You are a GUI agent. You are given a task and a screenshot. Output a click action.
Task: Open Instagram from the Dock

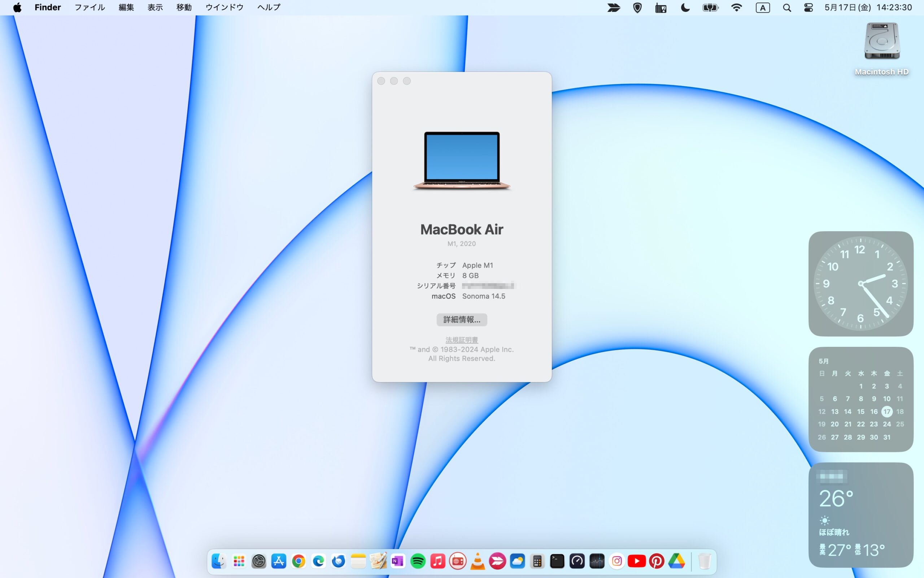[616, 561]
